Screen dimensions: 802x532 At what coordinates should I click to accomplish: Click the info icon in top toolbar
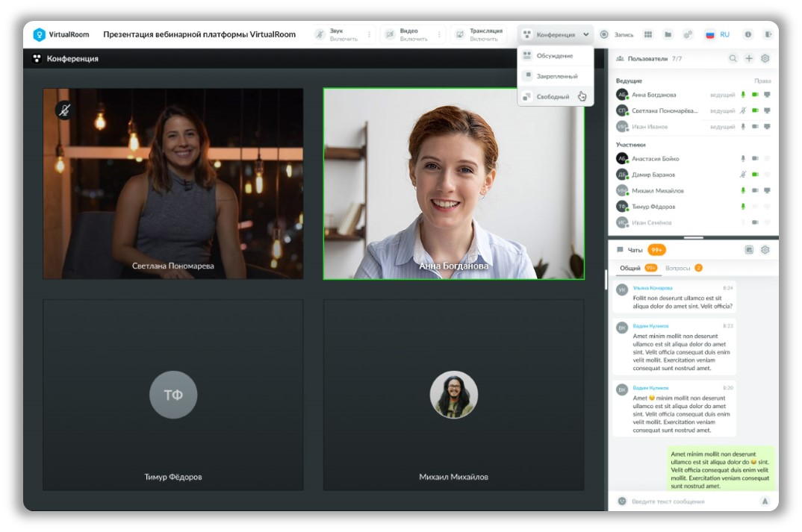(747, 34)
